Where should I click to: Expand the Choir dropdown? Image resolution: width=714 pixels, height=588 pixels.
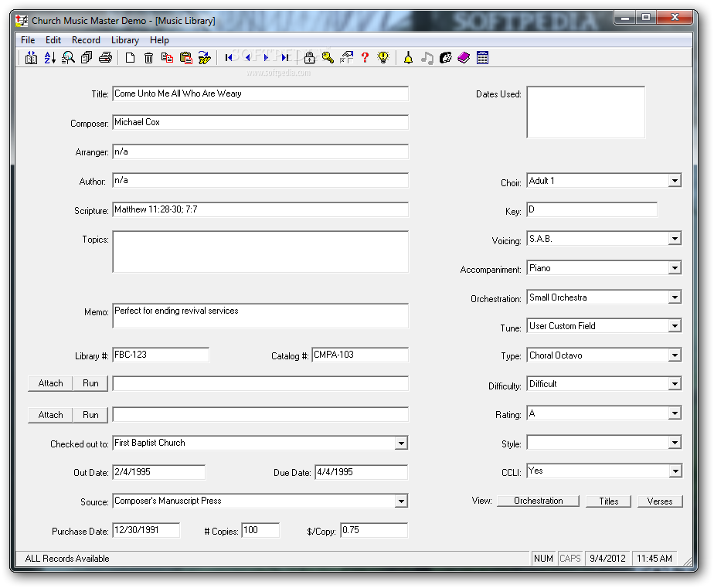[675, 181]
